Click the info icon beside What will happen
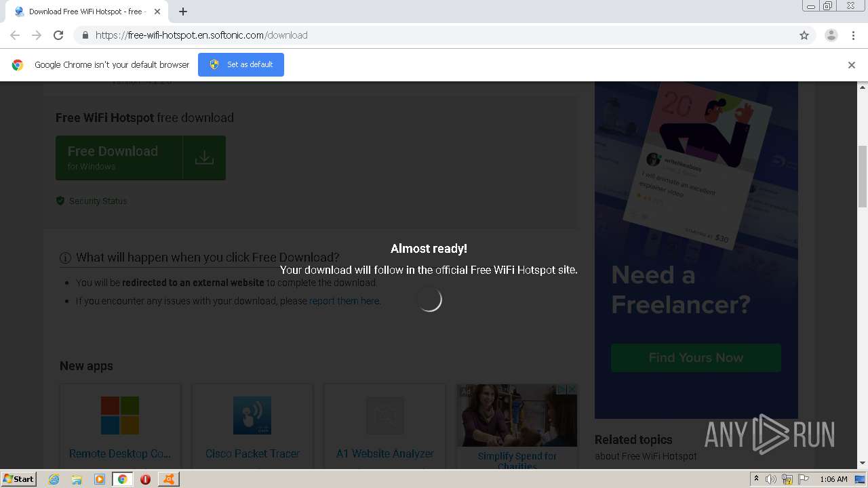The width and height of the screenshot is (868, 488). click(x=66, y=258)
